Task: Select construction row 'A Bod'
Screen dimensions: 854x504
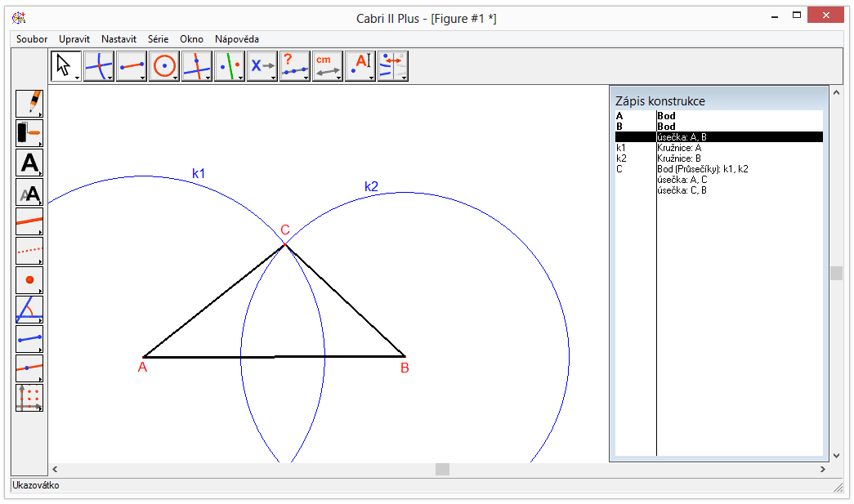Action: pos(719,116)
